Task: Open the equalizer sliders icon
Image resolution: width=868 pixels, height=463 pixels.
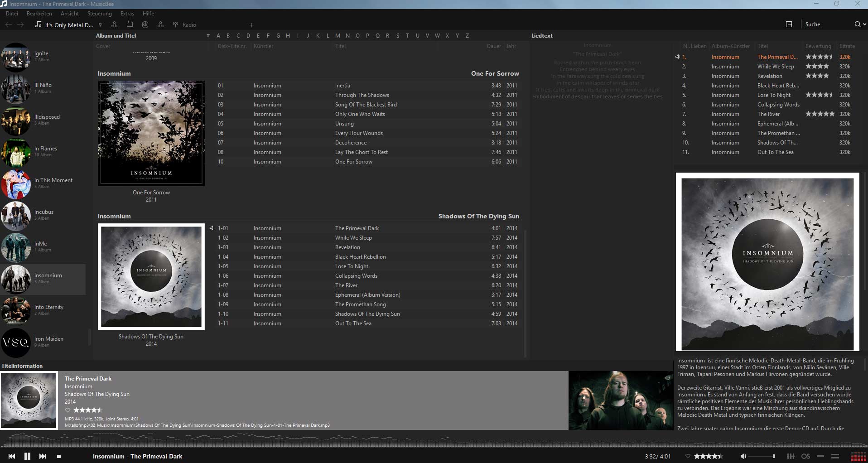Action: pos(791,456)
